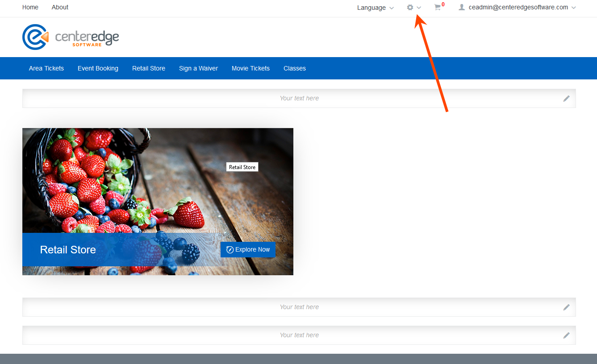
Task: Open the About page link
Action: click(x=60, y=7)
